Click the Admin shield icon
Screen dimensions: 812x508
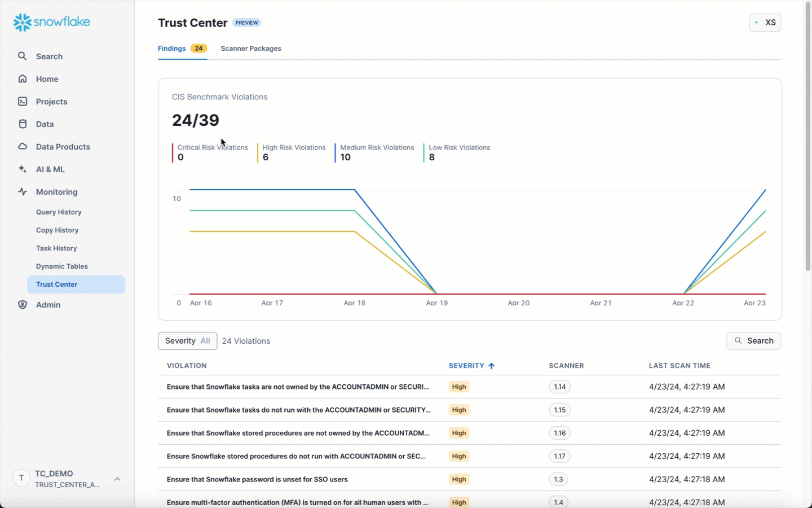coord(23,305)
